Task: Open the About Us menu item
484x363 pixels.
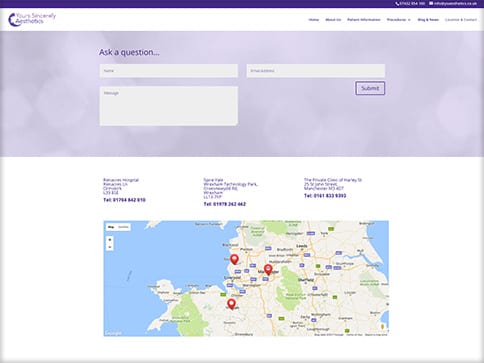Action: coord(333,20)
